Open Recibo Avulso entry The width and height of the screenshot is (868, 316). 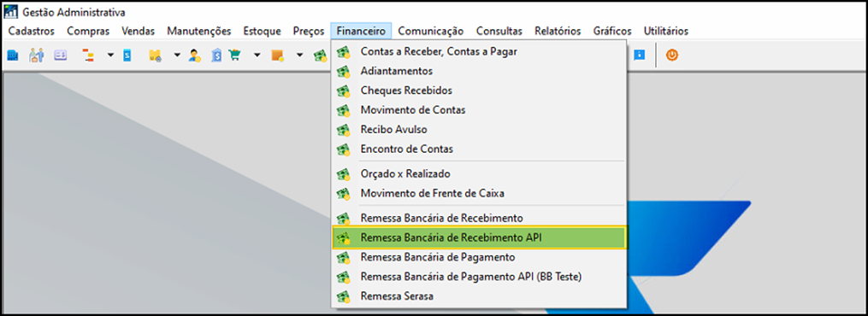(479, 129)
